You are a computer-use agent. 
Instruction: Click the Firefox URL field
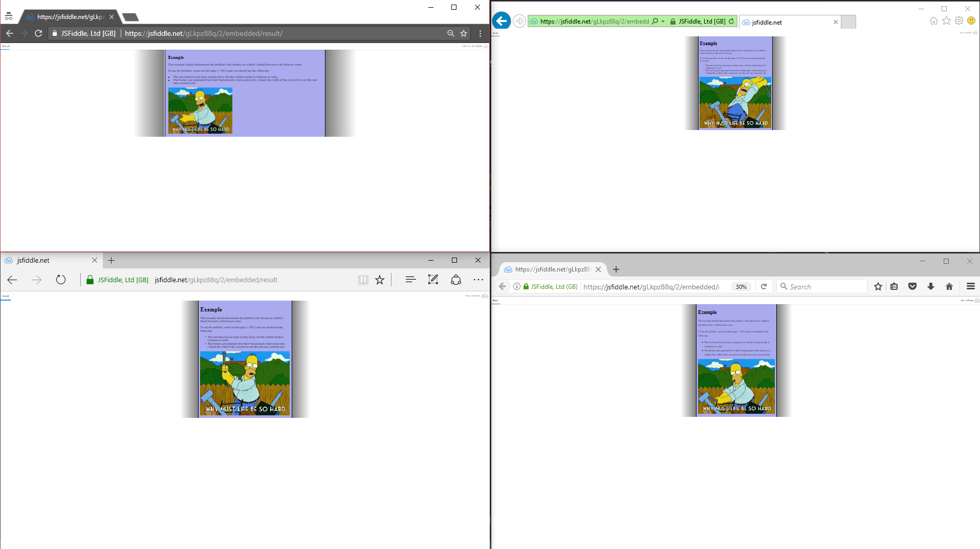[x=651, y=287]
